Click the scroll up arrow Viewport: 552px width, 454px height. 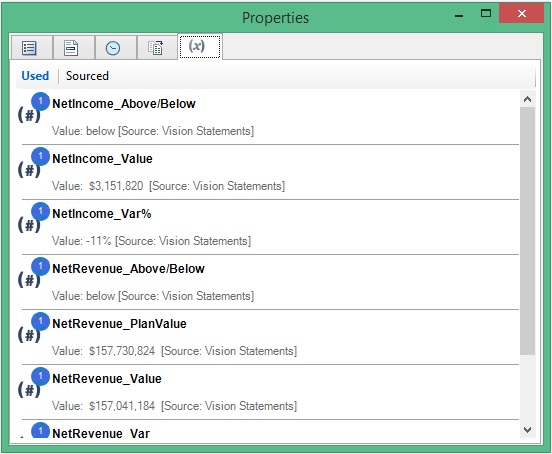pyautogui.click(x=527, y=99)
